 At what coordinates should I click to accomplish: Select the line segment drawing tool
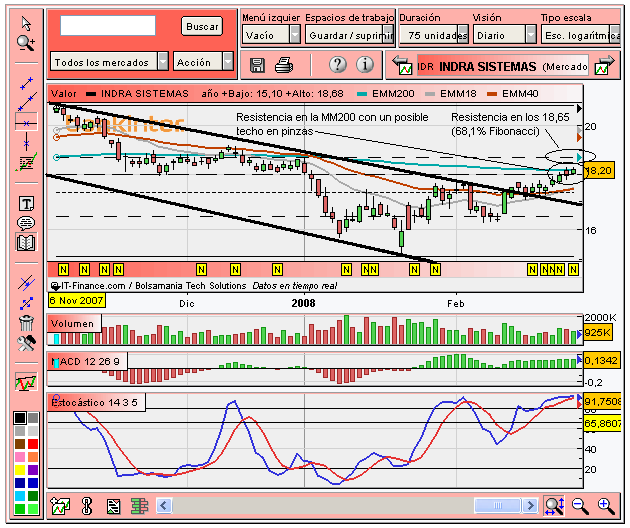point(27,84)
